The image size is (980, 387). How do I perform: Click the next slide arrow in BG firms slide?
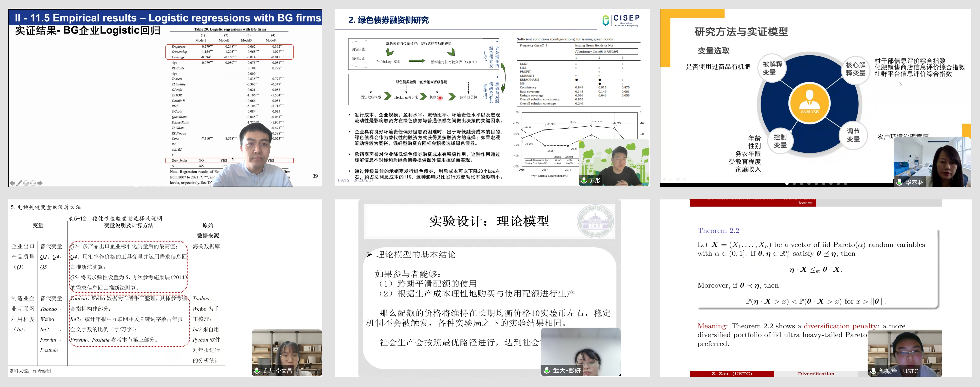coord(40,183)
